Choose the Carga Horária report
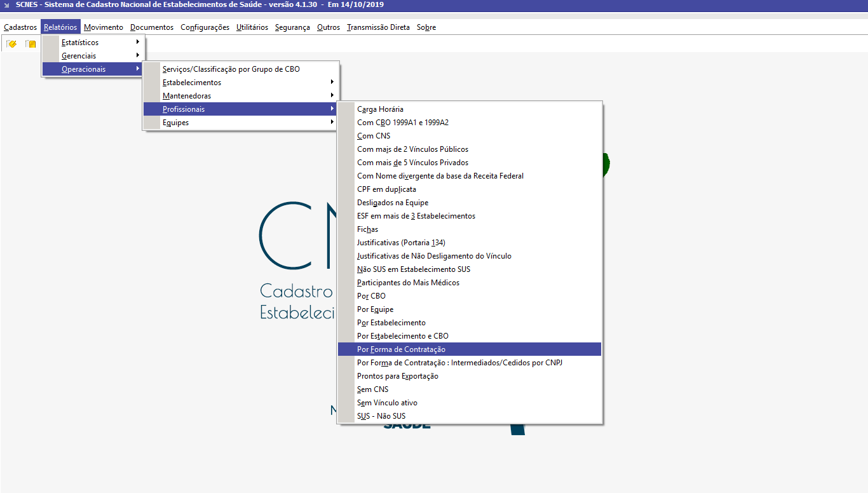The width and height of the screenshot is (868, 493). pos(380,109)
